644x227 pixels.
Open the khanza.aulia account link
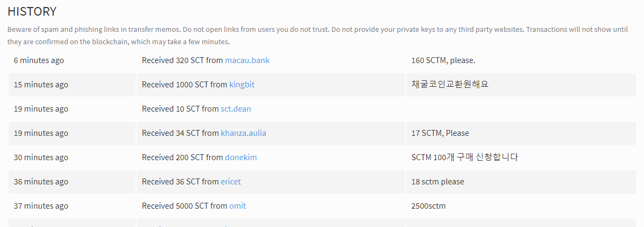point(244,133)
